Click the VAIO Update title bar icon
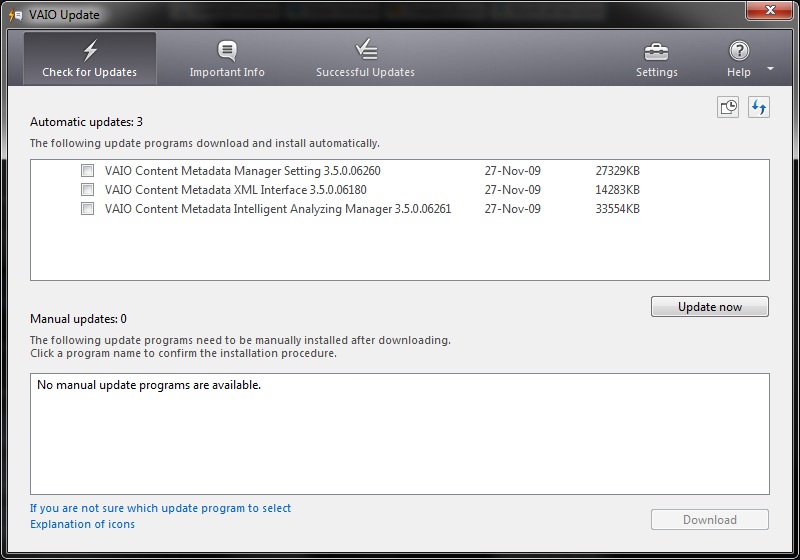The height and width of the screenshot is (560, 800). point(16,15)
